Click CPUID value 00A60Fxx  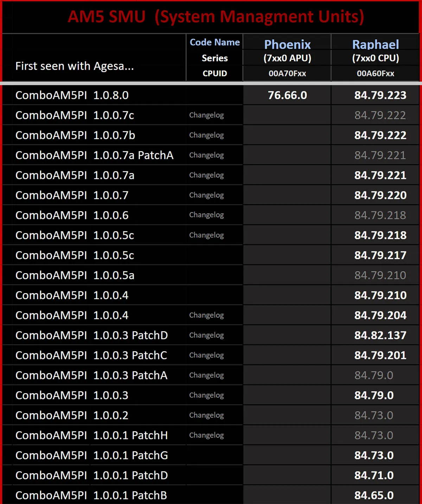click(x=375, y=74)
